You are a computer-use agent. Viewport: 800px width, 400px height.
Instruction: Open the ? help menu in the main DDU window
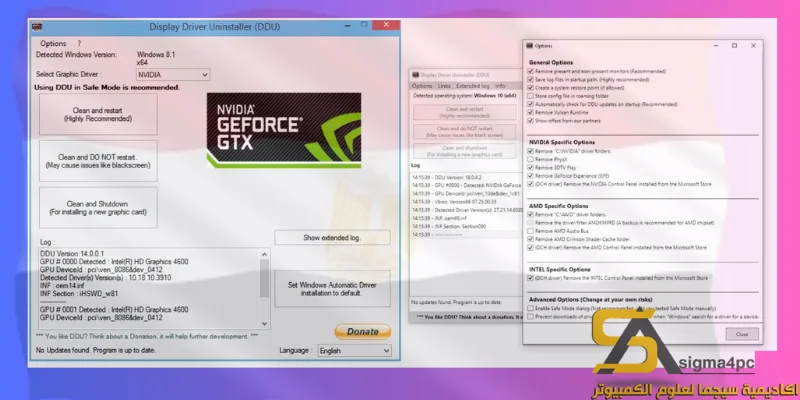click(x=79, y=43)
